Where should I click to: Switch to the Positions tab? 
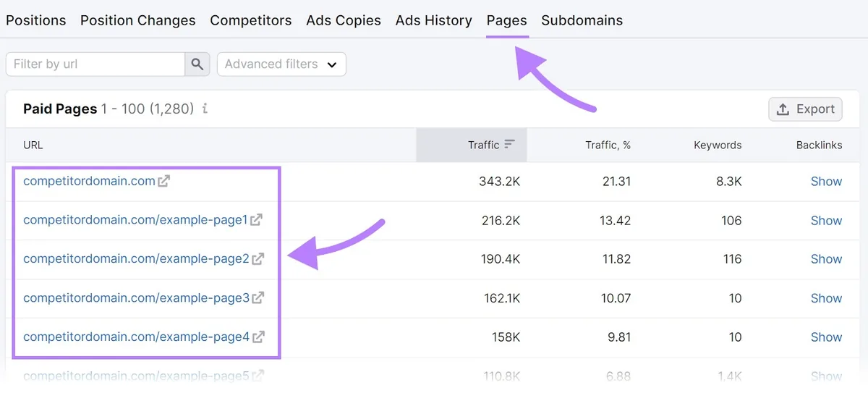[x=36, y=20]
